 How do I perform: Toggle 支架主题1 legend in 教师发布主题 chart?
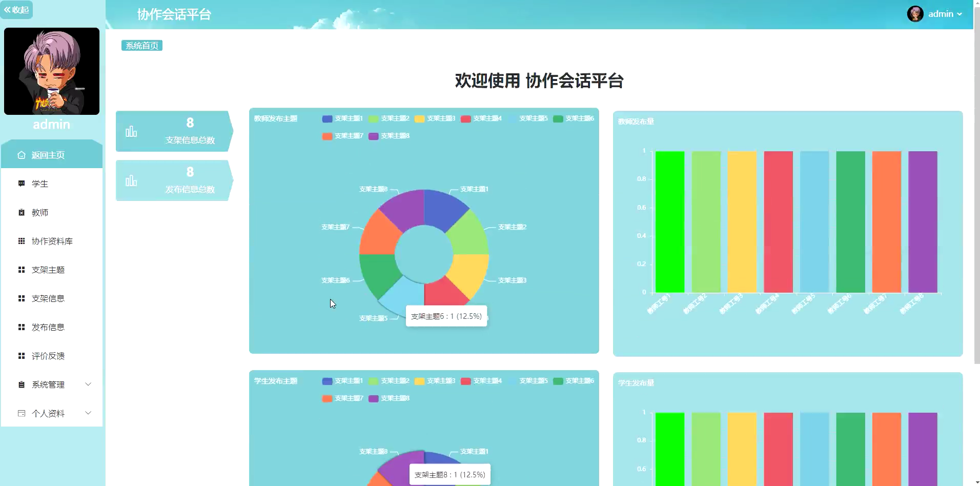coord(342,118)
